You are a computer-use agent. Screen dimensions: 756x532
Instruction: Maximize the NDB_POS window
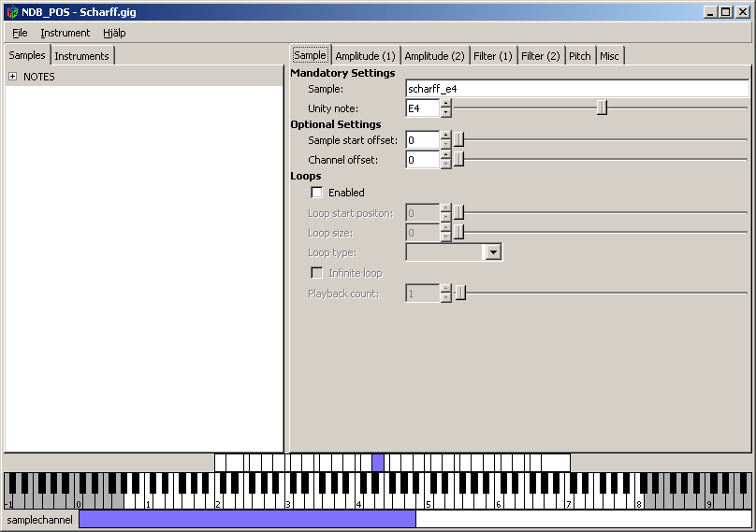(x=726, y=12)
